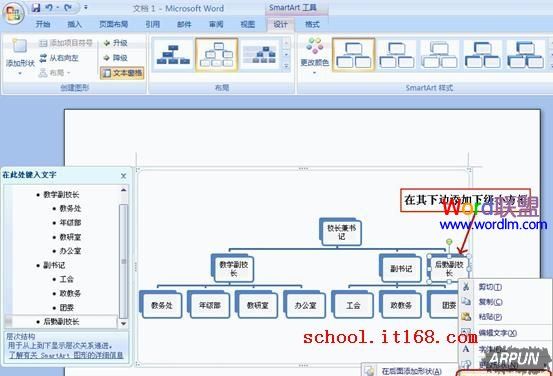The image size is (553, 376).
Task: Select the 政教务 shape in the diagram
Action: 401,305
